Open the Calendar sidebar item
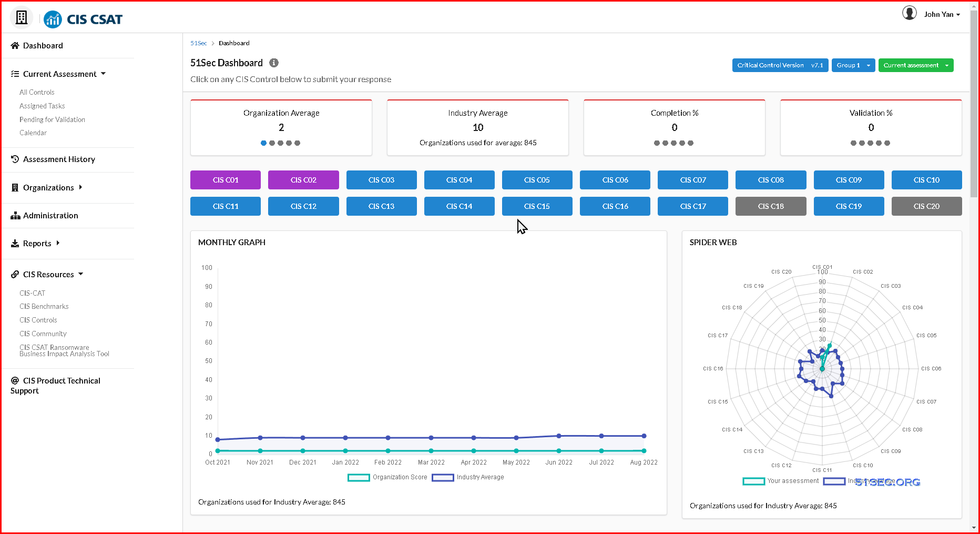 33,133
